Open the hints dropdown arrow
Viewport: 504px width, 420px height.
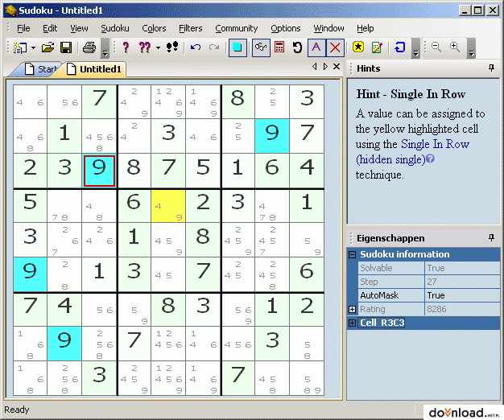pos(158,47)
